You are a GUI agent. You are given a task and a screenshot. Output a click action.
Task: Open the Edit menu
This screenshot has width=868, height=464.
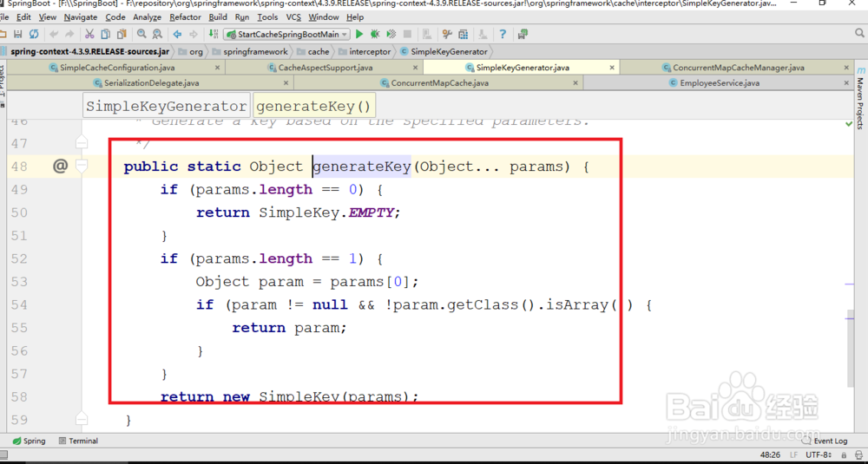23,17
